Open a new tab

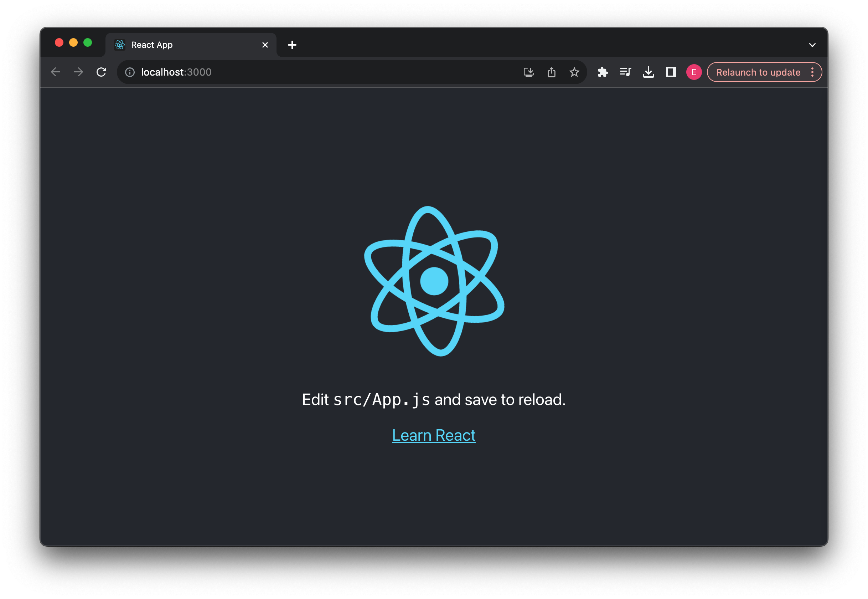point(292,45)
